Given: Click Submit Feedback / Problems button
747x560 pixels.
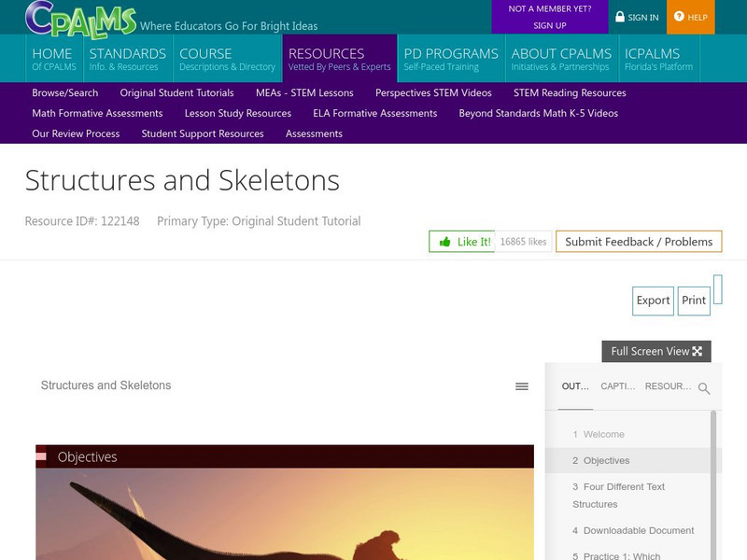Looking at the screenshot, I should 639,242.
